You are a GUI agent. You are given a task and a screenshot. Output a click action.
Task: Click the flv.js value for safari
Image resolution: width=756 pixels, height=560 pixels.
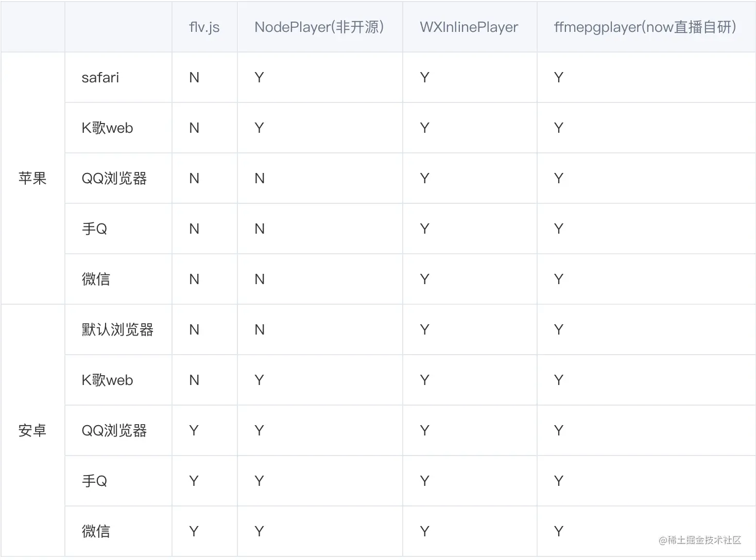tap(194, 78)
